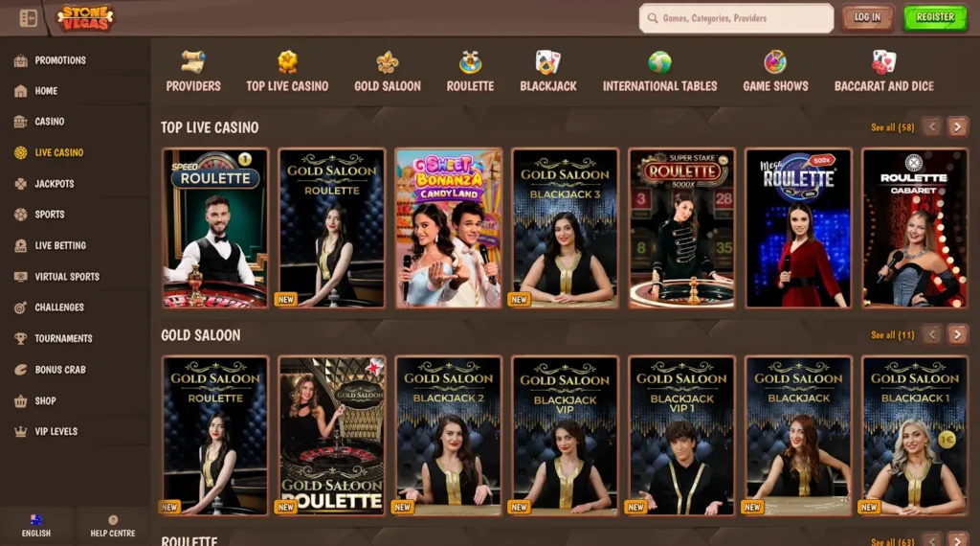This screenshot has height=546, width=980.
Task: Open Challenges target icon in sidebar
Action: click(x=21, y=307)
